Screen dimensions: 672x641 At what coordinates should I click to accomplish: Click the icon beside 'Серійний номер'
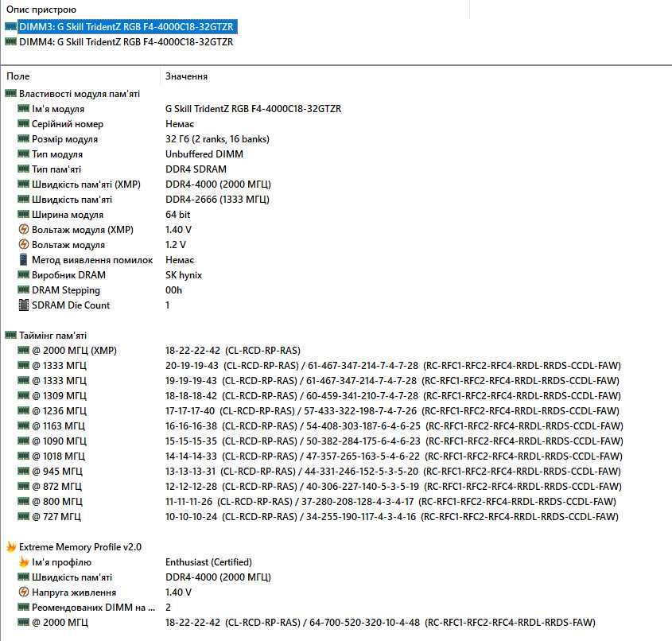pyautogui.click(x=24, y=123)
